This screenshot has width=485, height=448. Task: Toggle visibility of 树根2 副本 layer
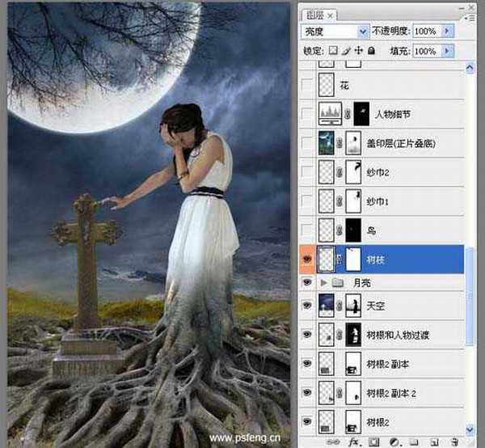[x=306, y=363]
